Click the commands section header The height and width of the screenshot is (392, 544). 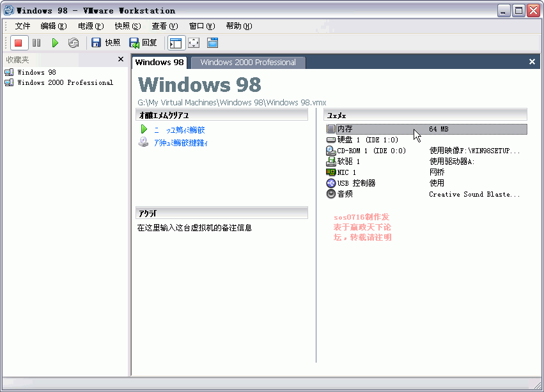(x=222, y=115)
